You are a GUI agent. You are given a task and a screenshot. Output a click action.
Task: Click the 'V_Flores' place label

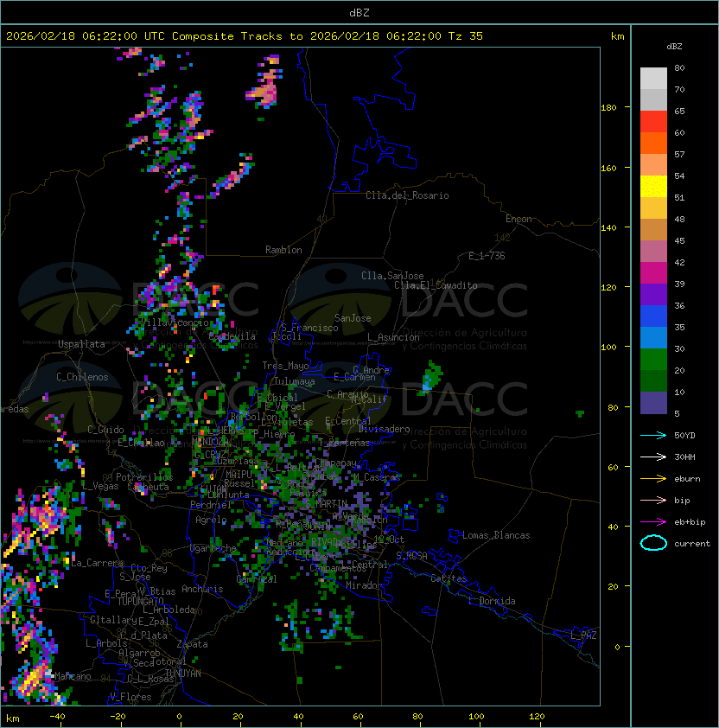(130, 697)
